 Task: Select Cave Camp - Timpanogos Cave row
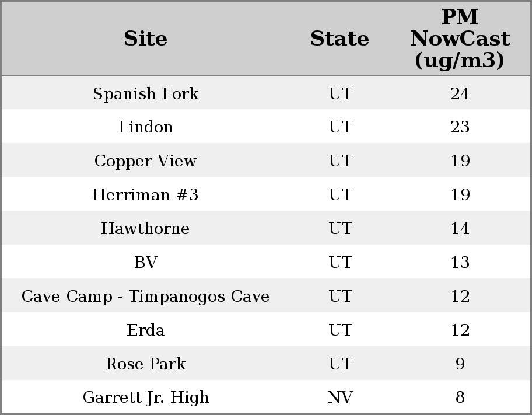(x=145, y=297)
